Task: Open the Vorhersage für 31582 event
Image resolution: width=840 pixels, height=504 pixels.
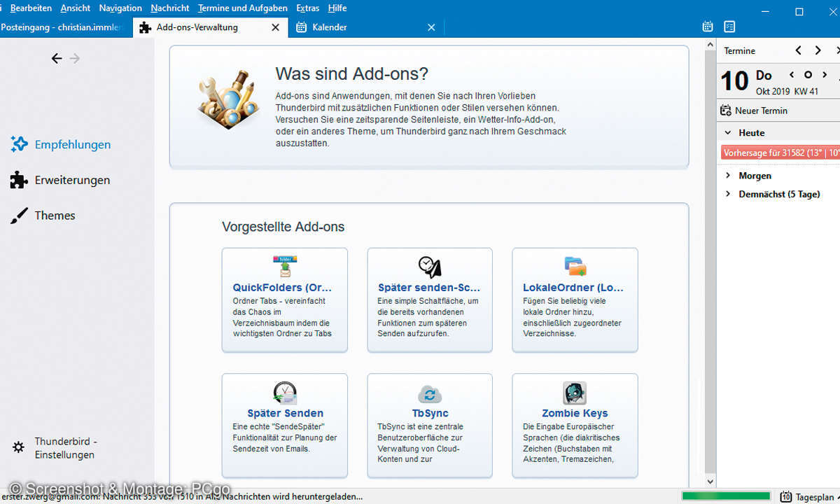Action: [x=780, y=152]
